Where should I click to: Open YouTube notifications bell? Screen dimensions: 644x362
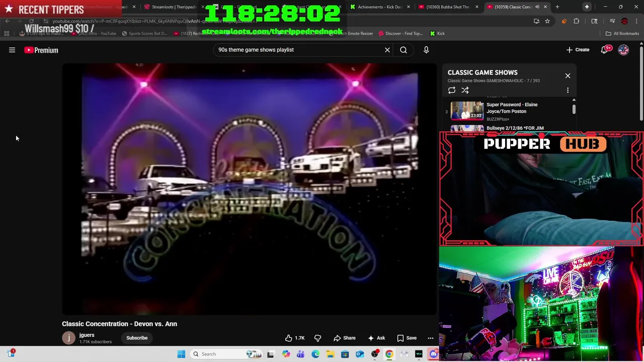(x=604, y=50)
